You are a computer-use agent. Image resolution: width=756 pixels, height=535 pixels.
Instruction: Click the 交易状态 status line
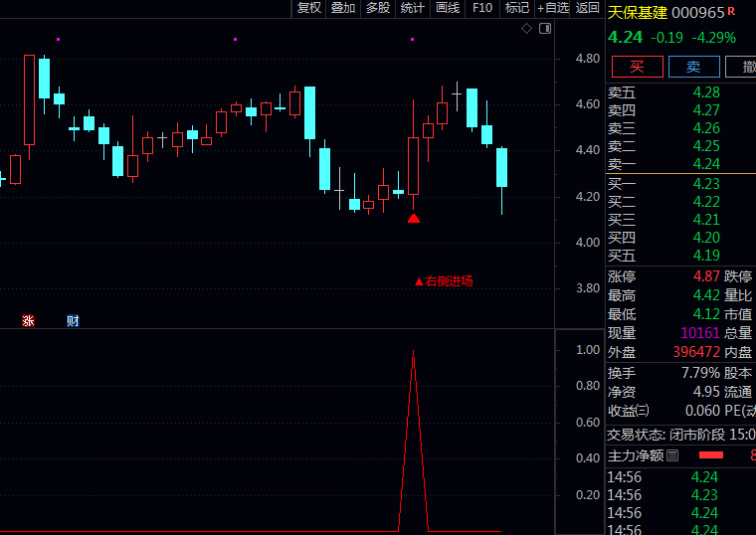[x=680, y=435]
